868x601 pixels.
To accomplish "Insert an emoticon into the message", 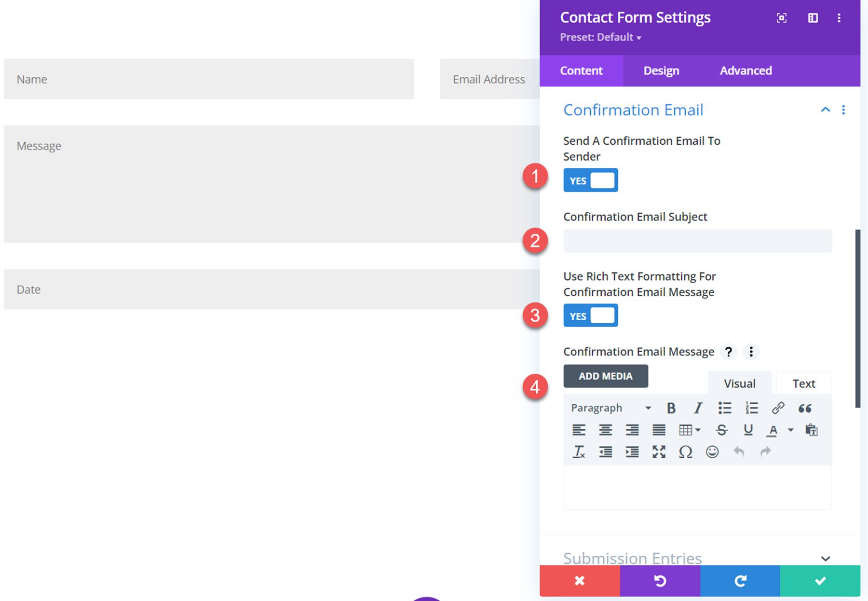I will 712,452.
